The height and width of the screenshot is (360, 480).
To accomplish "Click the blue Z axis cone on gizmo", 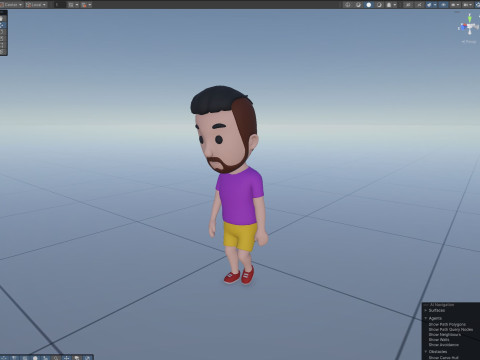I will pos(462,28).
